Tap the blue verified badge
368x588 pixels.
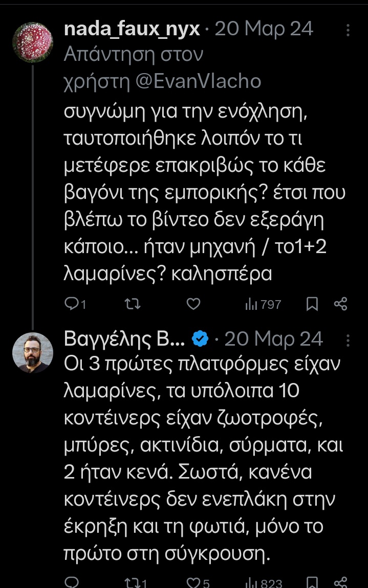pos(200,339)
